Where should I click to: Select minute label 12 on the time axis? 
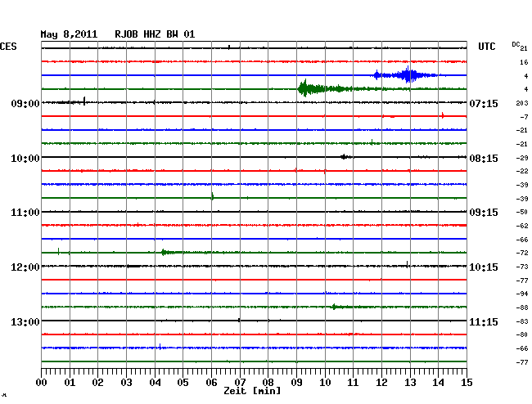pyautogui.click(x=381, y=383)
